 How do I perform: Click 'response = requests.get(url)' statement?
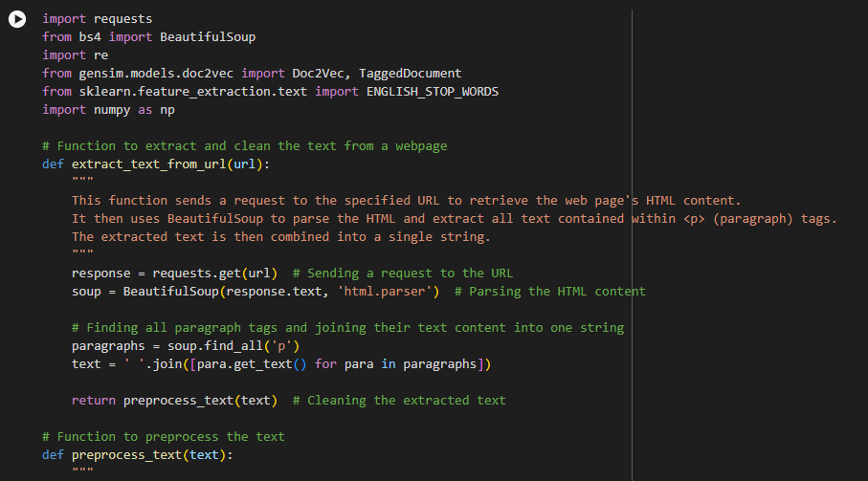[x=174, y=273]
